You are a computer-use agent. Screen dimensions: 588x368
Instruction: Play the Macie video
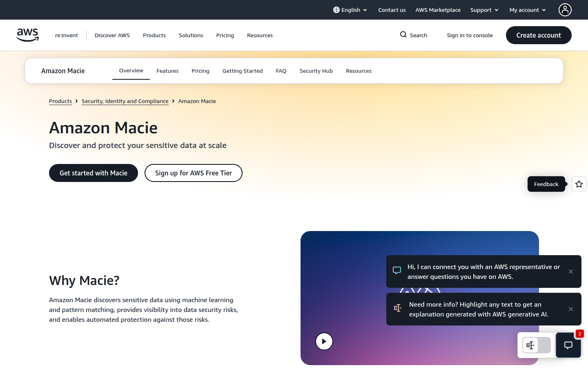point(324,341)
